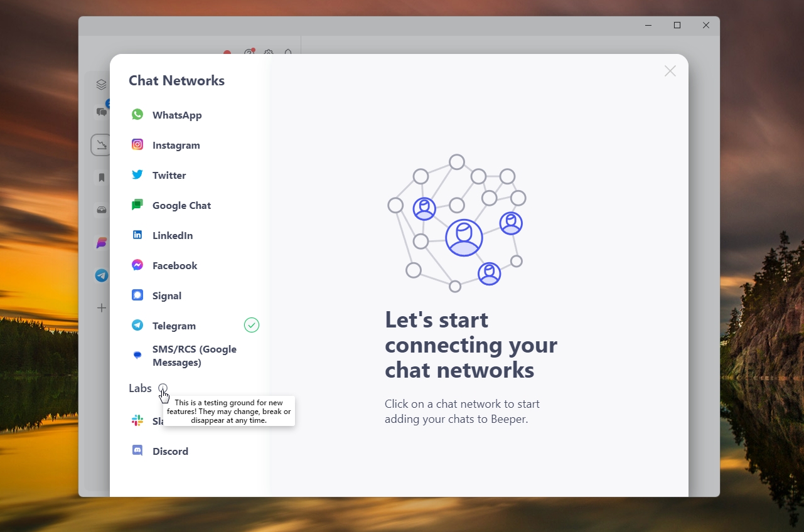Click the info icon next to Labs
The height and width of the screenshot is (532, 804).
[163, 388]
